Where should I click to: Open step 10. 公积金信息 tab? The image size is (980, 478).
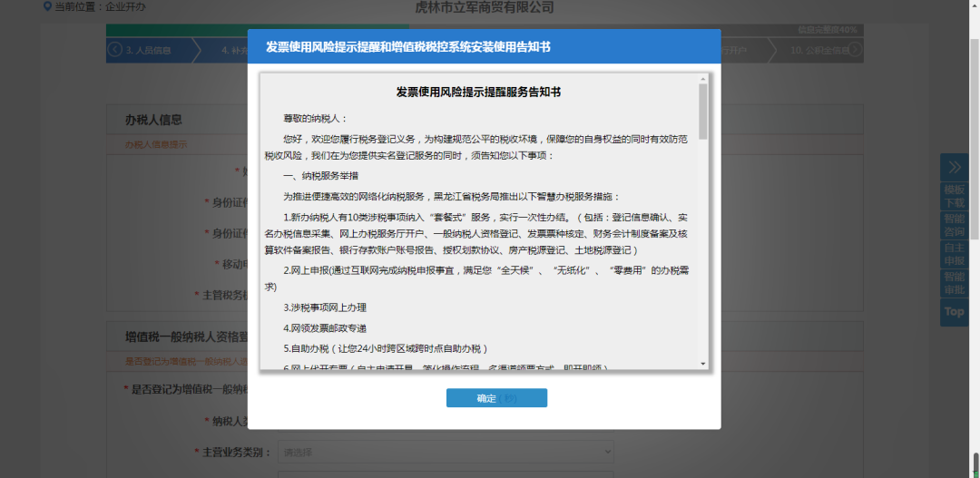[x=818, y=51]
